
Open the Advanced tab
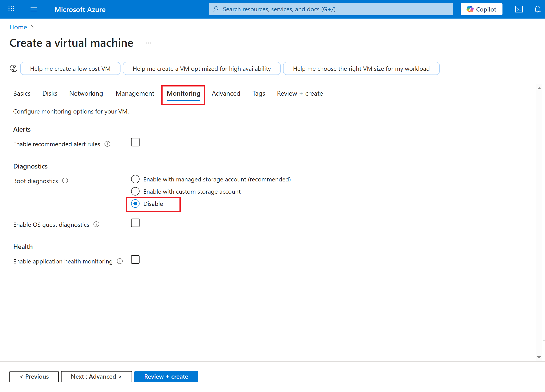[226, 93]
